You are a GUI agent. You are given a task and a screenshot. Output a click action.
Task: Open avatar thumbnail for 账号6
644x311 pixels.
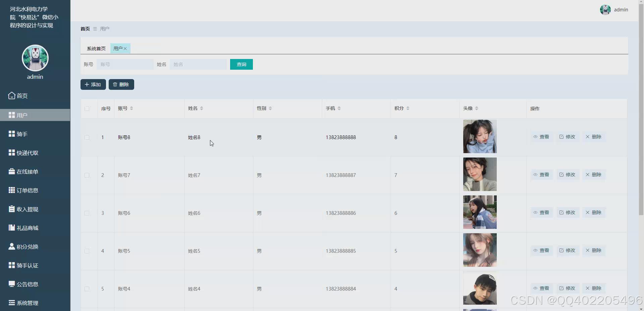(480, 212)
